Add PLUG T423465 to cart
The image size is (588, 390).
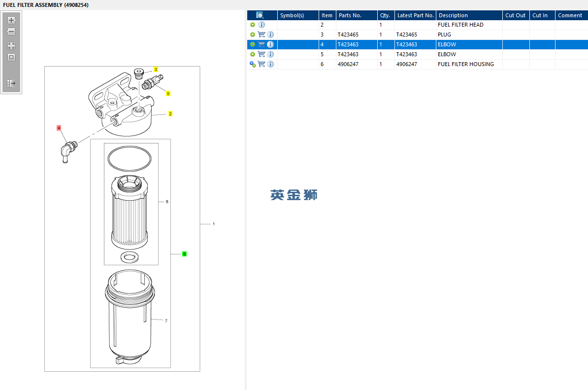click(x=261, y=35)
